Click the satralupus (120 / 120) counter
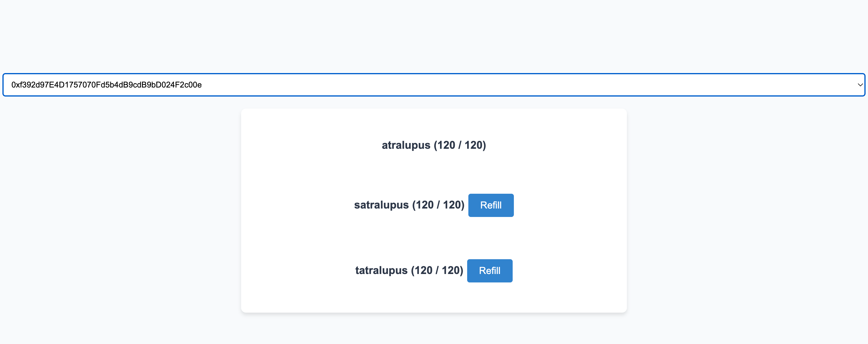Viewport: 868px width, 344px height. coord(438,205)
